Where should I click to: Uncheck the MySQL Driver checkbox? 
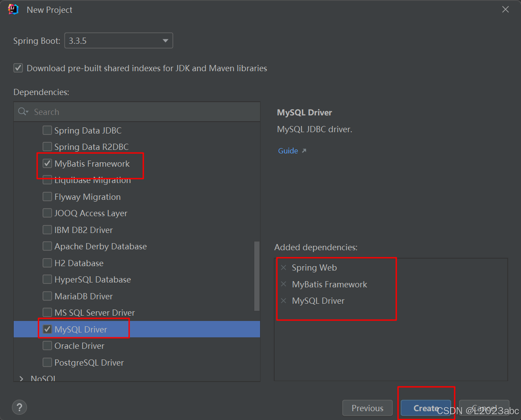[x=47, y=329]
